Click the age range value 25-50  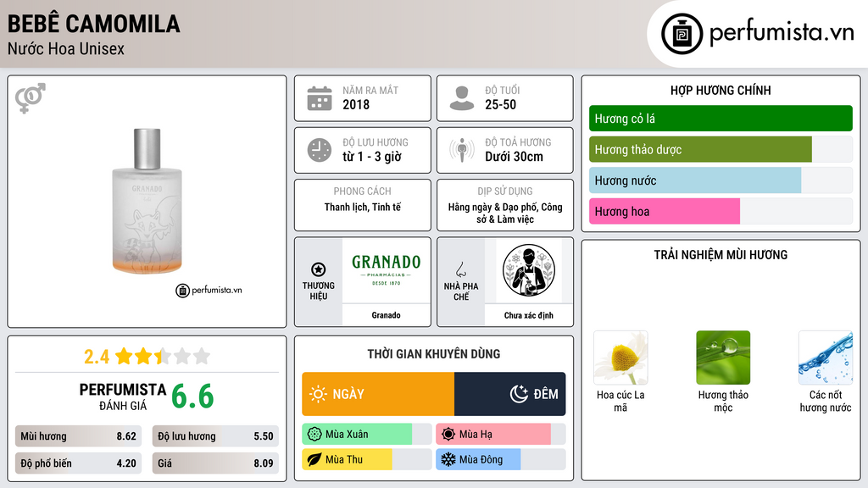(500, 104)
